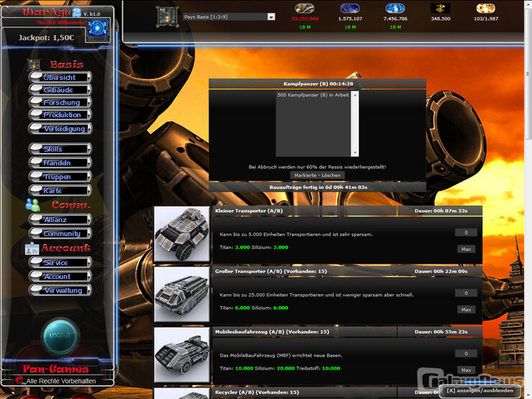Go to the Produktion page

point(60,115)
